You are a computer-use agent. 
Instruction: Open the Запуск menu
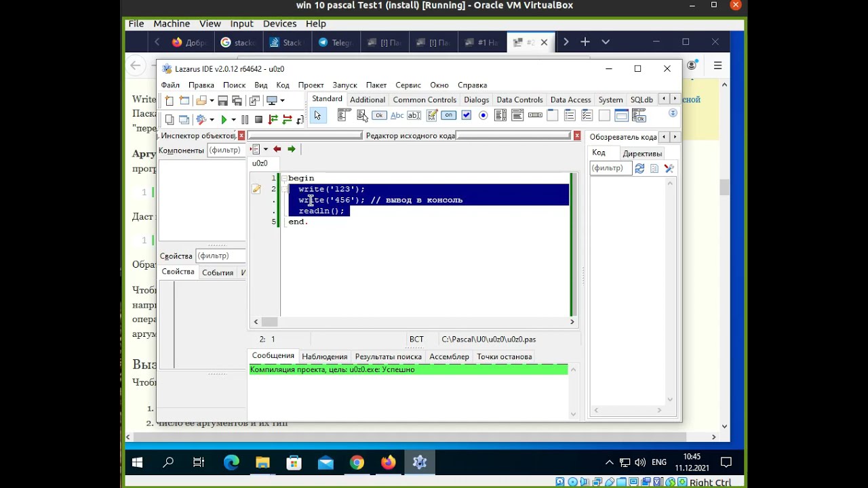[x=344, y=85]
